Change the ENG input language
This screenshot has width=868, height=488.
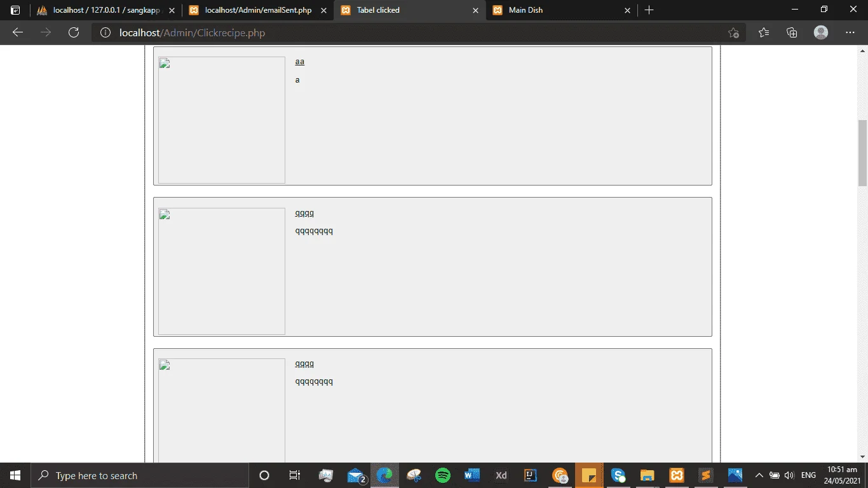click(809, 475)
